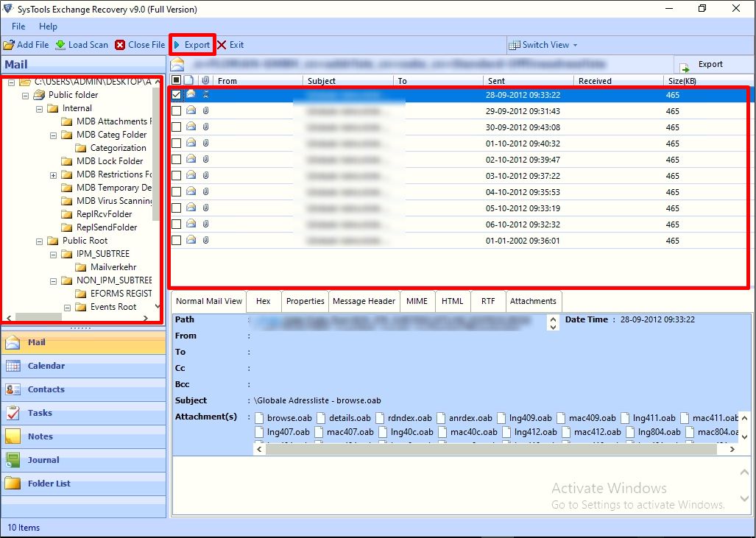Open the Contacts section in navigation pane
The height and width of the screenshot is (538, 756).
[83, 389]
